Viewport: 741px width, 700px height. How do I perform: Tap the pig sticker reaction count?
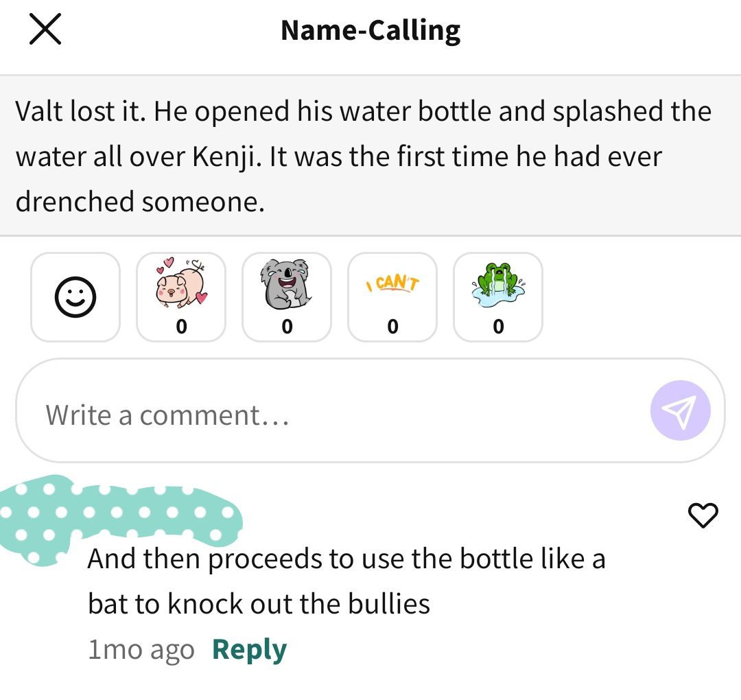point(181,327)
